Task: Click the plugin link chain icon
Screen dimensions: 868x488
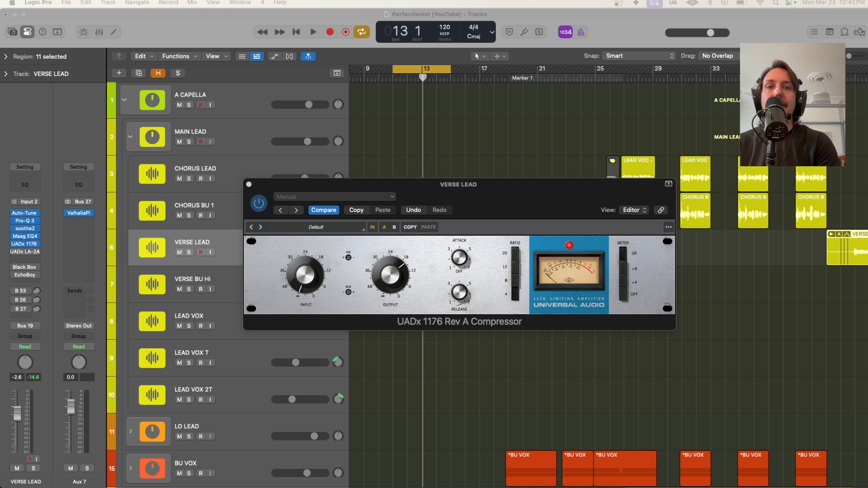Action: pos(661,210)
